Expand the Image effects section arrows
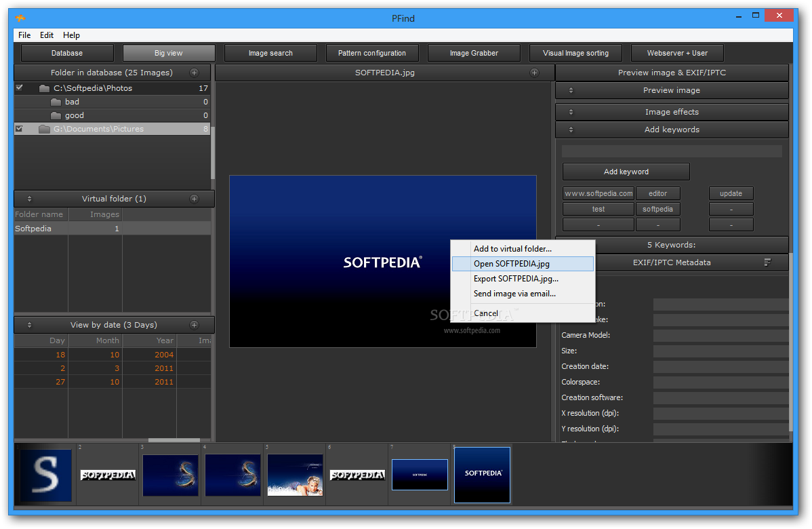 [x=571, y=112]
